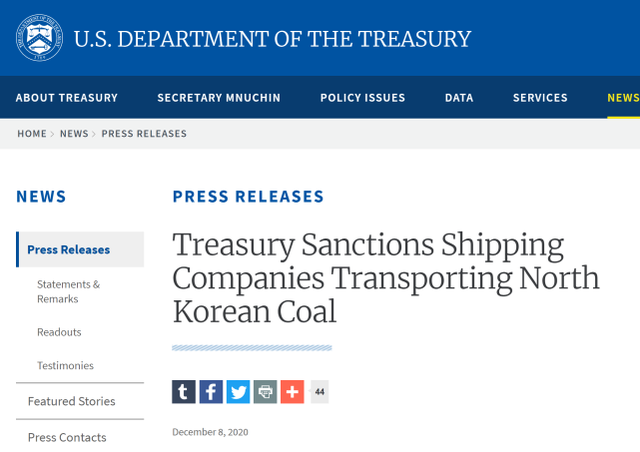The image size is (640, 452).
Task: Open the Services menu
Action: coord(540,98)
